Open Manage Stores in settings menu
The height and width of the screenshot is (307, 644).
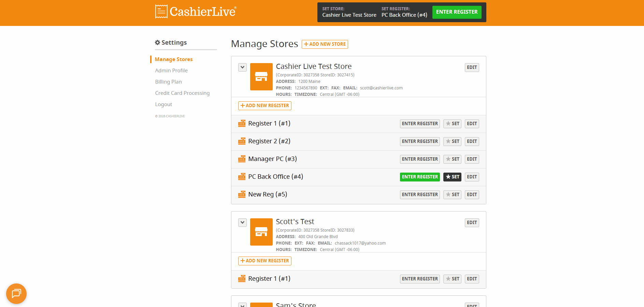tap(174, 59)
